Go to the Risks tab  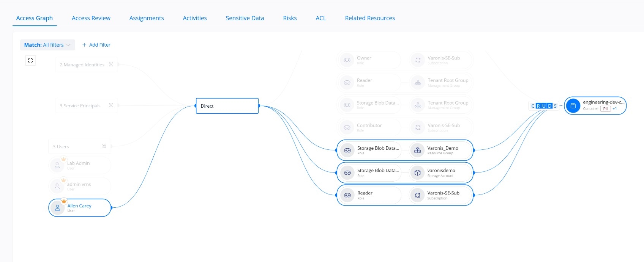click(x=290, y=18)
